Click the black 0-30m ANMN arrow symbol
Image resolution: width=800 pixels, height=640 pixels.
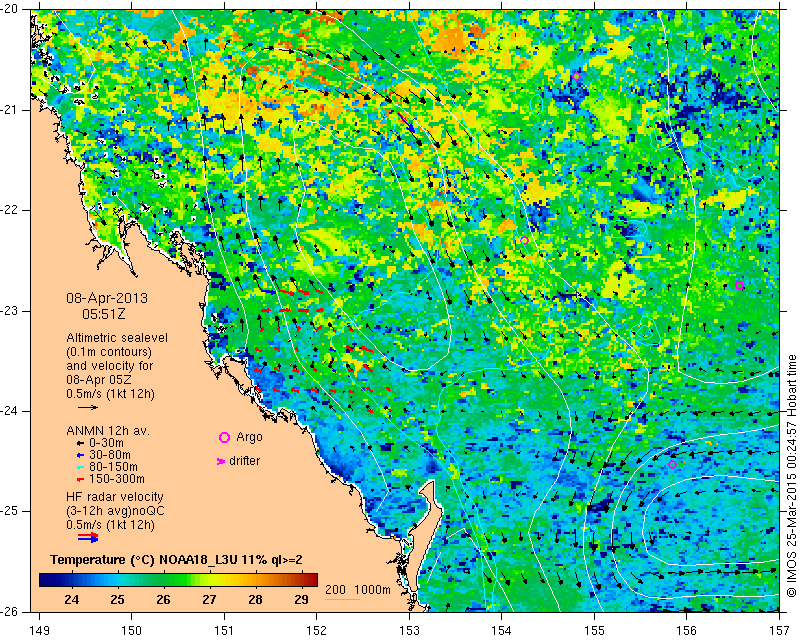[x=80, y=444]
